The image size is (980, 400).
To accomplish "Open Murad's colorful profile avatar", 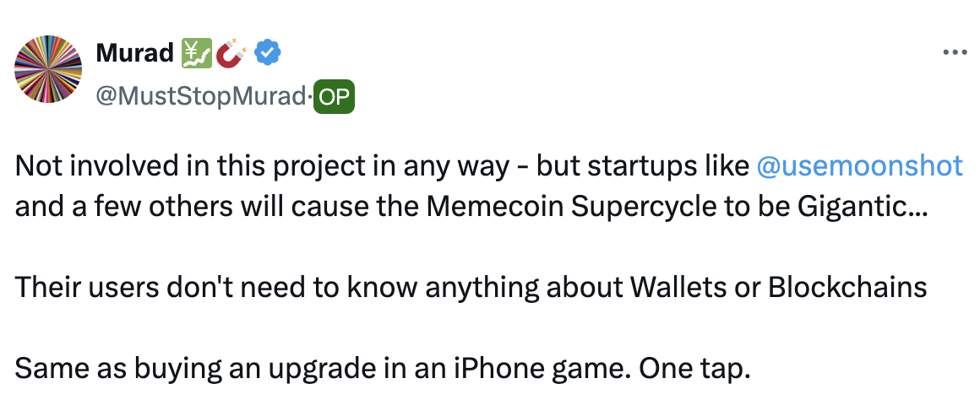I will (48, 69).
